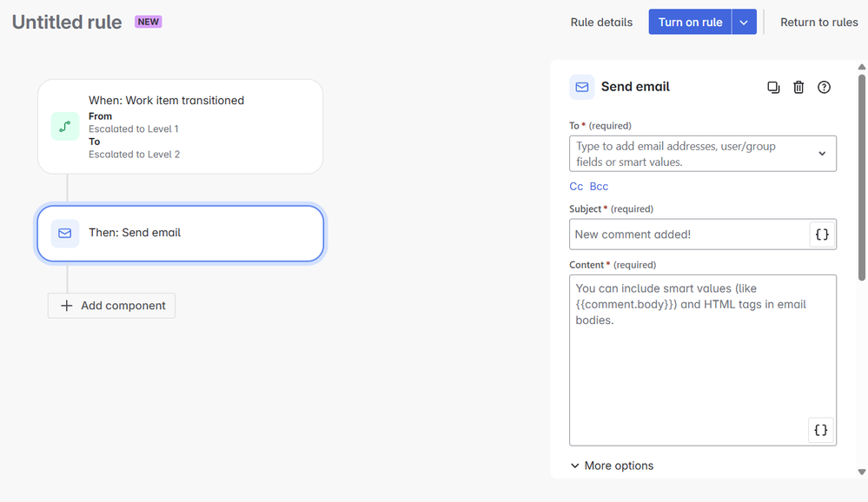Duplicate the Send email component

[x=773, y=87]
